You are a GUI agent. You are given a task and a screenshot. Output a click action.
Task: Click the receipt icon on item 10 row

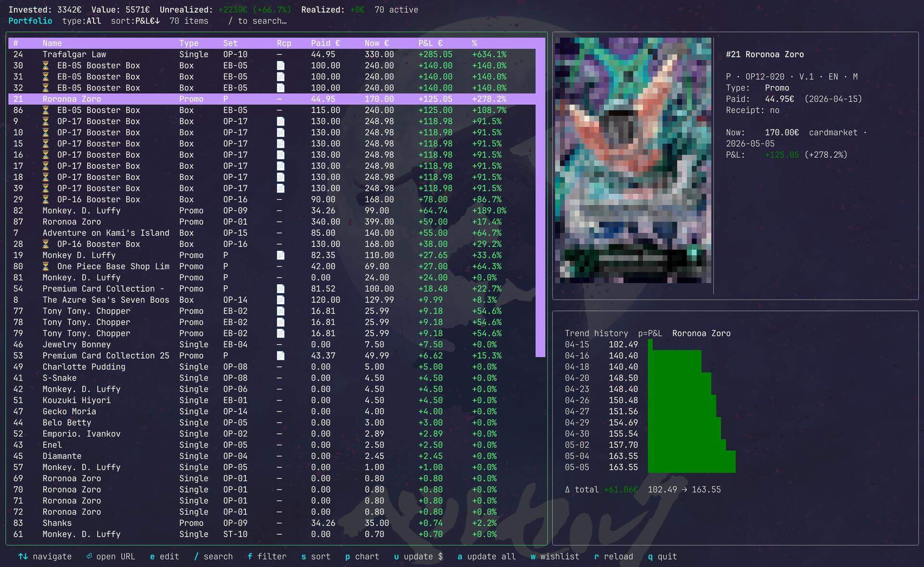pyautogui.click(x=281, y=132)
